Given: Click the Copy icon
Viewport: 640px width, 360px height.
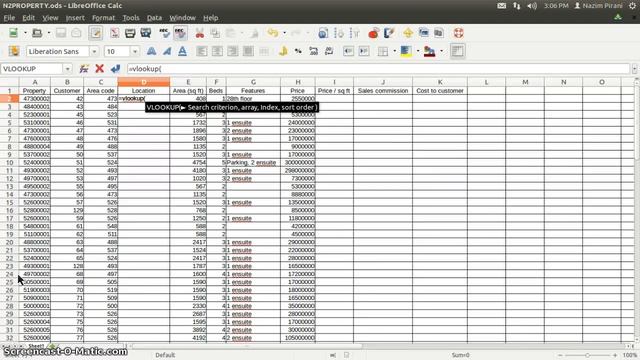Looking at the screenshot, I should (215, 33).
